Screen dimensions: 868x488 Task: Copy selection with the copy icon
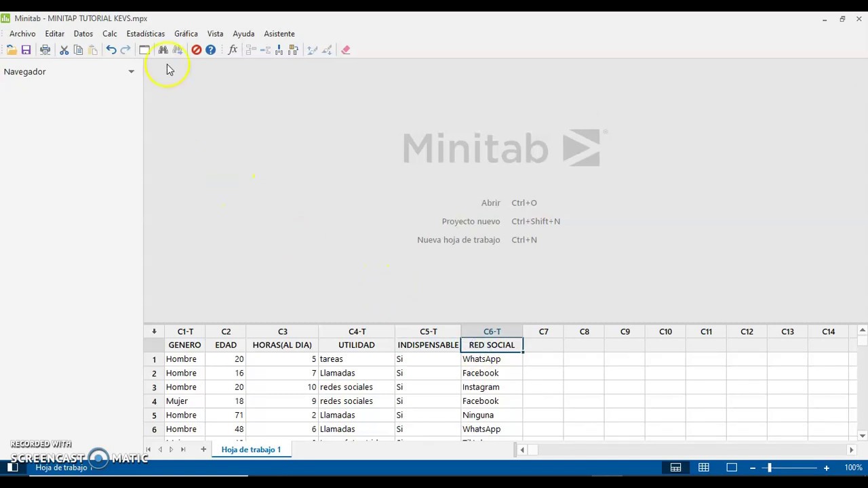click(78, 50)
